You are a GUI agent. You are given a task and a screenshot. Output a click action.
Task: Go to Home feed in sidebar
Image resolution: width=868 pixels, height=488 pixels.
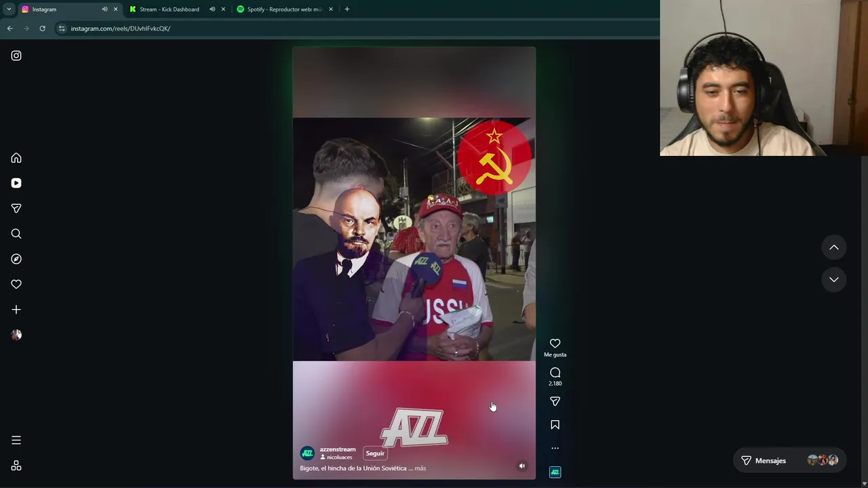click(16, 158)
